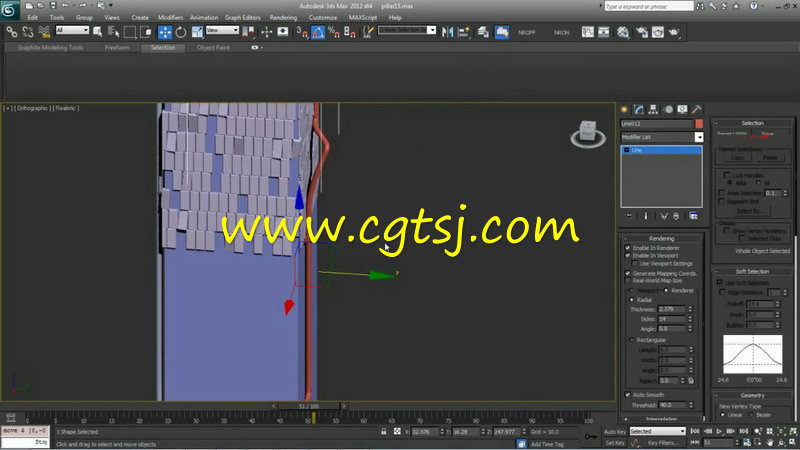Open Render Setup icon

pos(641,32)
